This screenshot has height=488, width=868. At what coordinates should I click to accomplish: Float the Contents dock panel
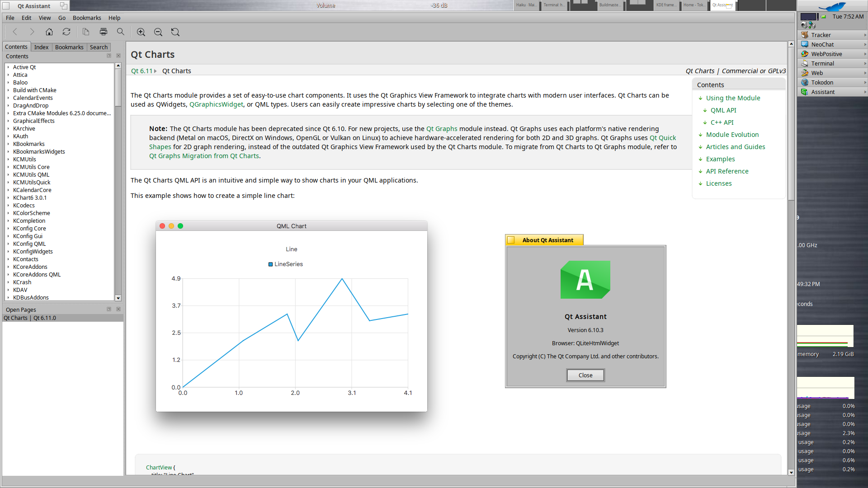(109, 56)
